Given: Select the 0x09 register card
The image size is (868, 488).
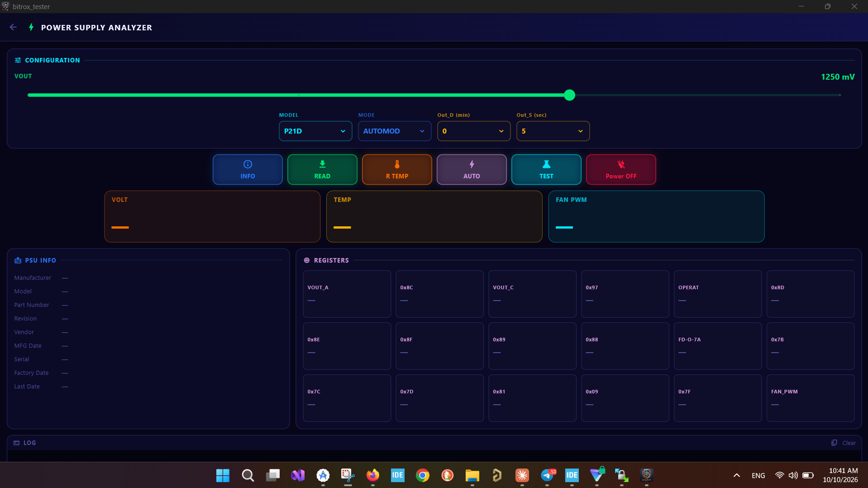Looking at the screenshot, I should 625,398.
